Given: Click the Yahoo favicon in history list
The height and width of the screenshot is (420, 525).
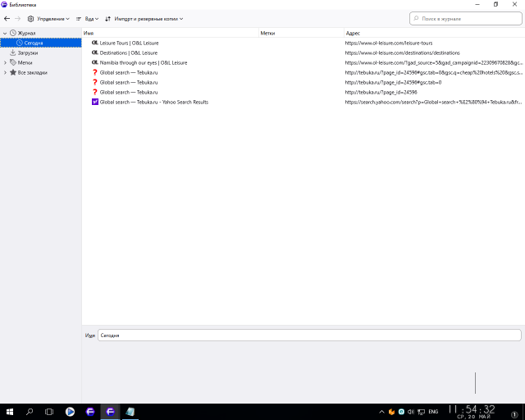Looking at the screenshot, I should pyautogui.click(x=95, y=102).
